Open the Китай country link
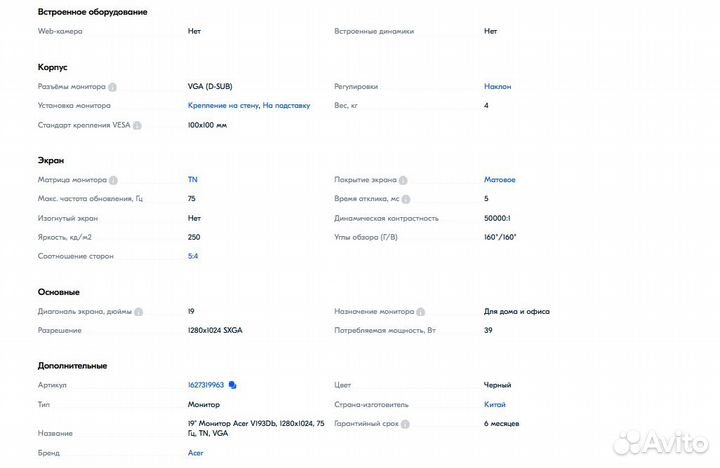720x468 pixels. (495, 404)
